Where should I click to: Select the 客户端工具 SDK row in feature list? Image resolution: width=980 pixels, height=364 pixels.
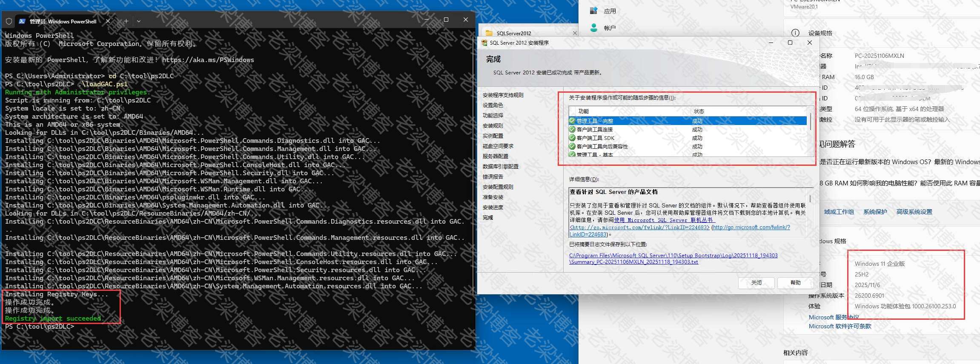tap(596, 138)
